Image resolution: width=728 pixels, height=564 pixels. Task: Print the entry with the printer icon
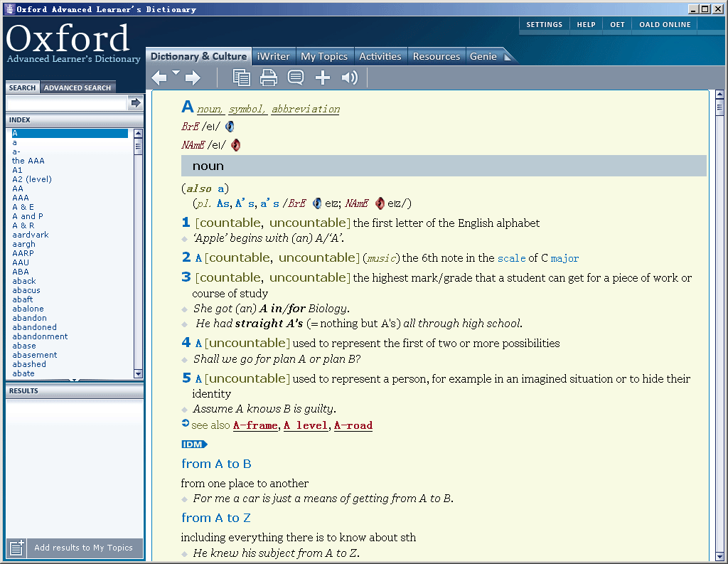268,78
